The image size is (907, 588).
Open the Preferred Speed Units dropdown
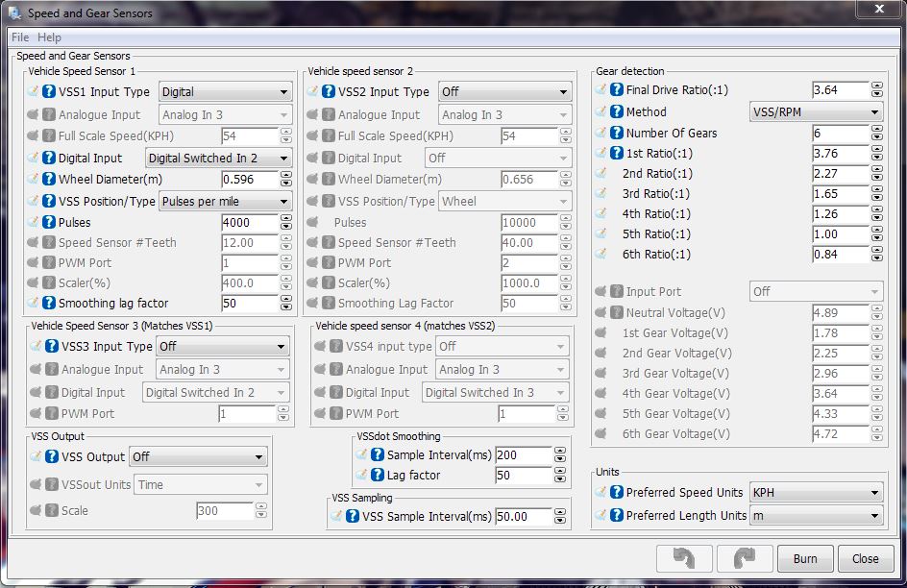[x=815, y=493]
